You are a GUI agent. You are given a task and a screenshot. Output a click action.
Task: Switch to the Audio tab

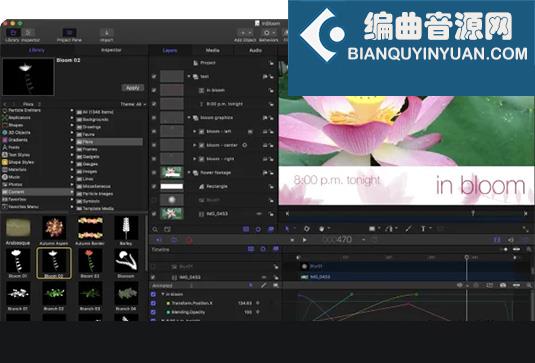click(x=255, y=50)
